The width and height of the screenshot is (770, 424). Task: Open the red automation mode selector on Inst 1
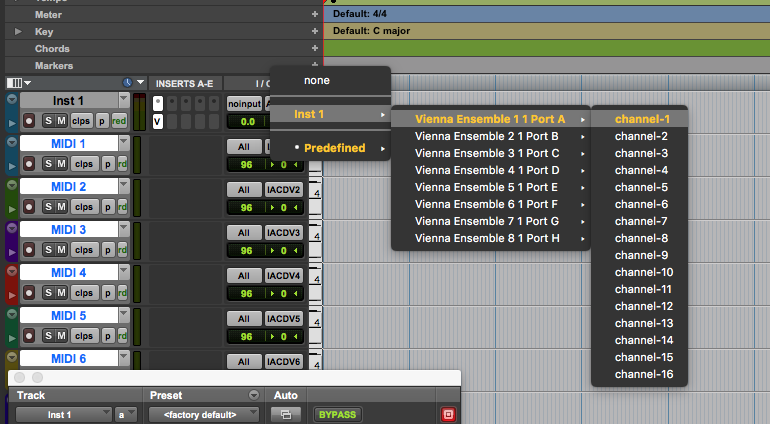pos(119,121)
